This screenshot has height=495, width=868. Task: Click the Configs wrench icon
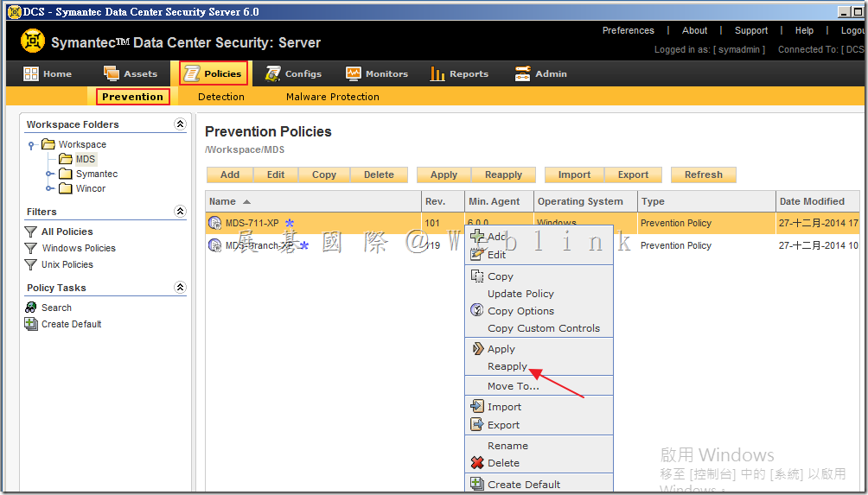[x=273, y=73]
